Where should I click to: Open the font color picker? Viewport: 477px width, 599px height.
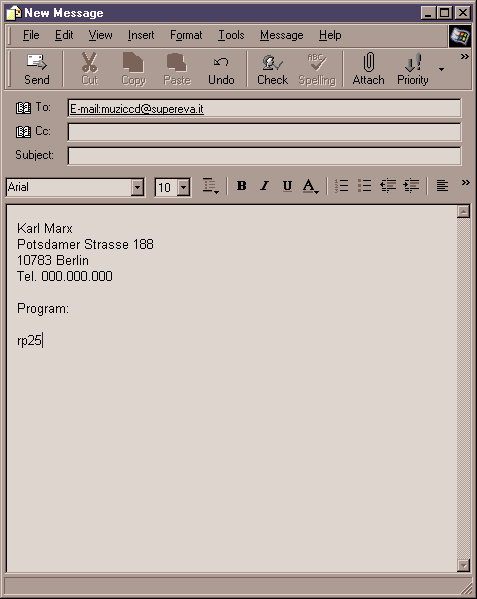(310, 186)
